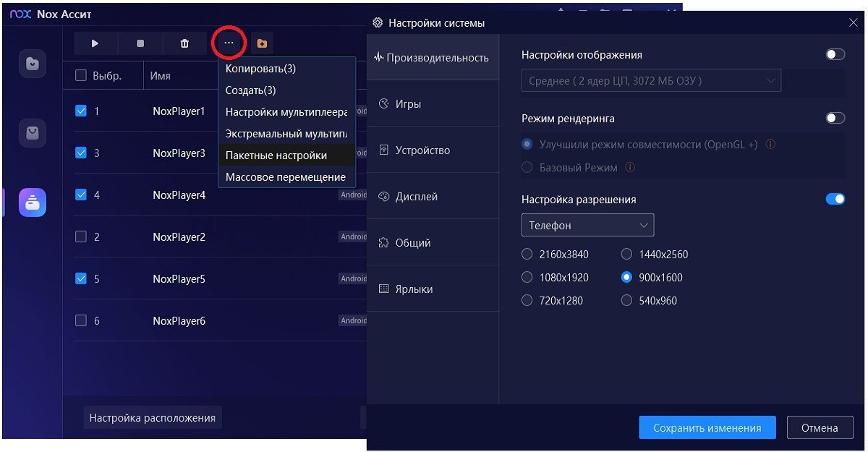Click the NoxPlayer6 instance name
Viewport: 868px width, 452px height.
coord(179,321)
